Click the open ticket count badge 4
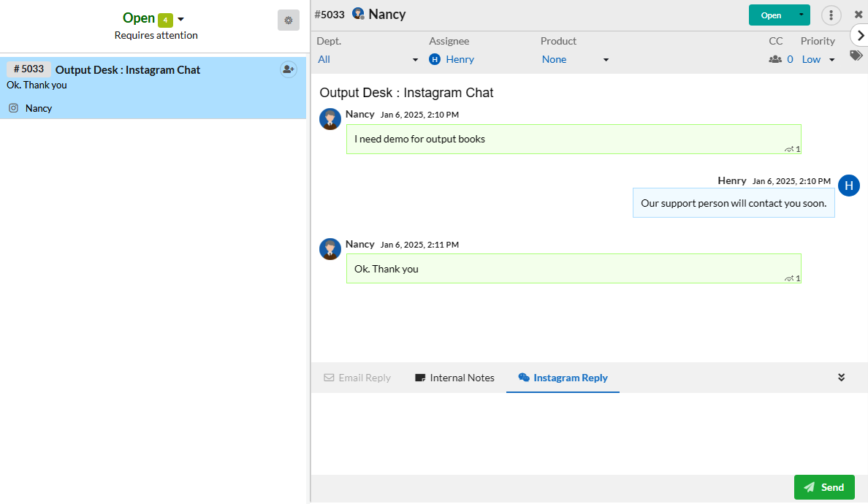The width and height of the screenshot is (868, 504). tap(165, 20)
